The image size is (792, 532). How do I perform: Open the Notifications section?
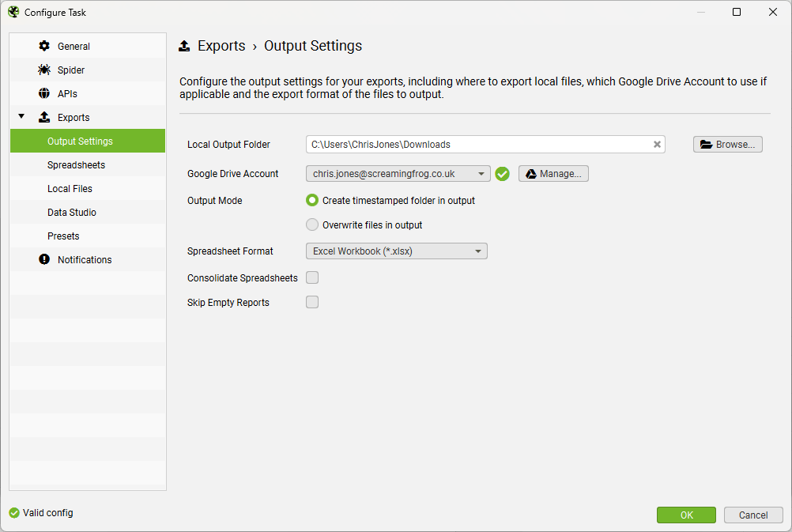(88, 259)
